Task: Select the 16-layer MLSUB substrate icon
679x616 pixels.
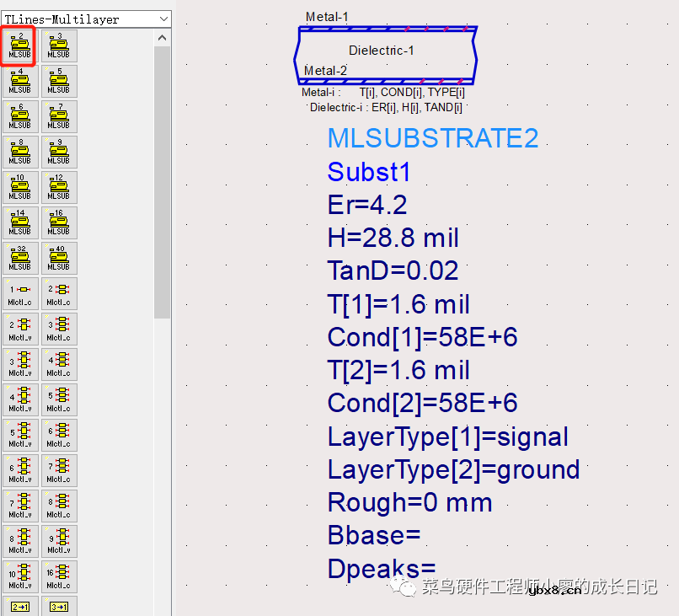Action: click(58, 222)
